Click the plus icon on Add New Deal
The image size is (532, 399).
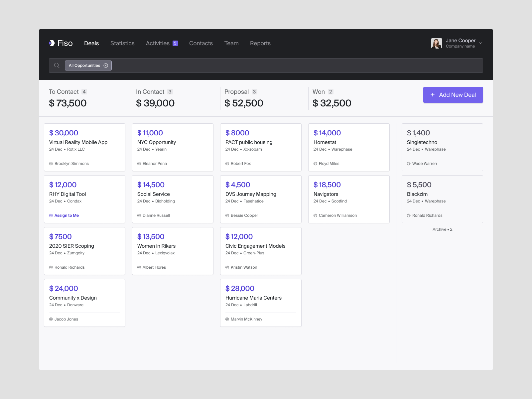coord(432,95)
